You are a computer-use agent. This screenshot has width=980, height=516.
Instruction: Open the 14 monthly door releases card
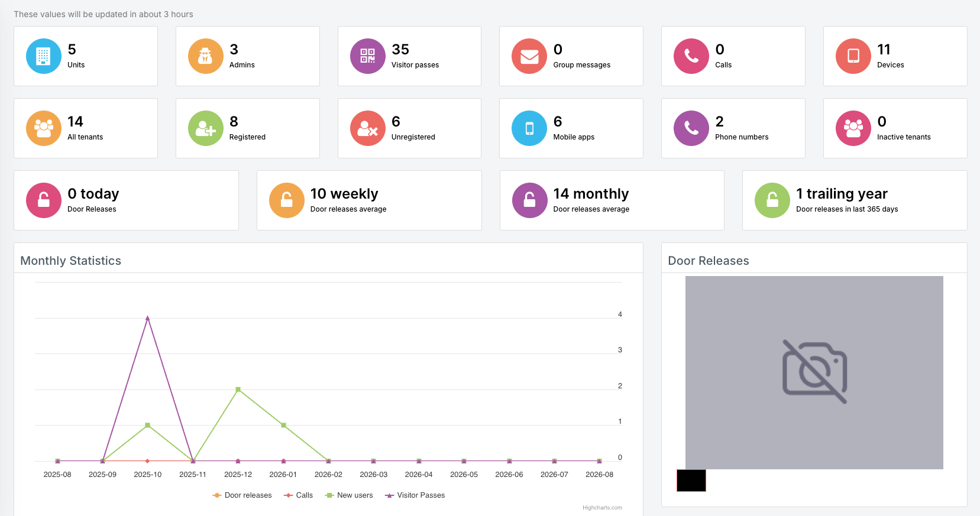pyautogui.click(x=612, y=200)
